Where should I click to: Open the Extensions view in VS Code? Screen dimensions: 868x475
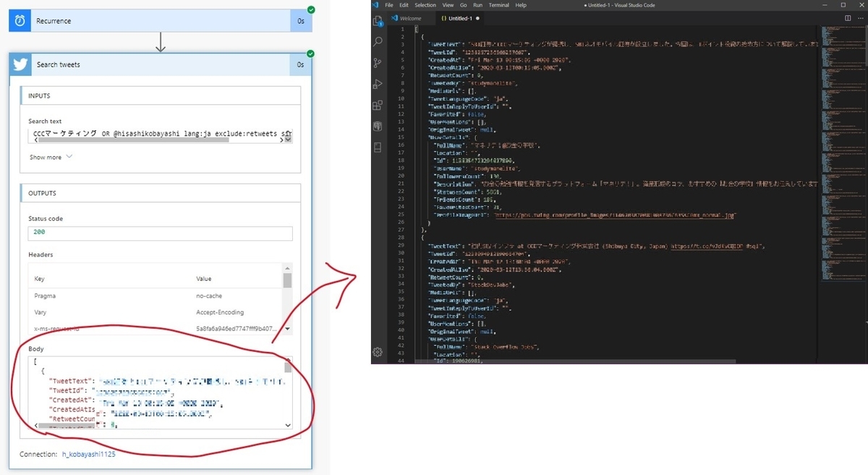point(377,106)
